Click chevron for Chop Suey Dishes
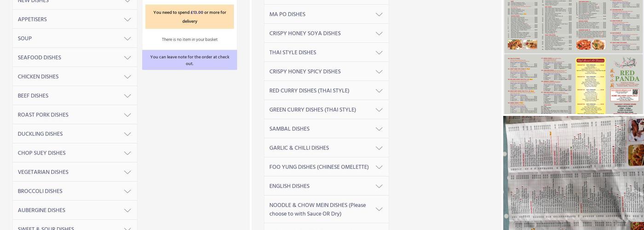 (127, 153)
